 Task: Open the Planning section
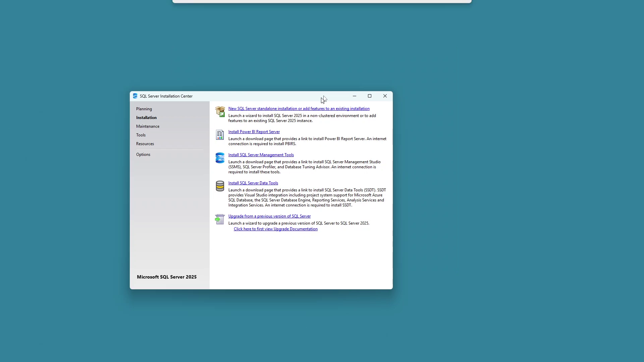coord(144,109)
